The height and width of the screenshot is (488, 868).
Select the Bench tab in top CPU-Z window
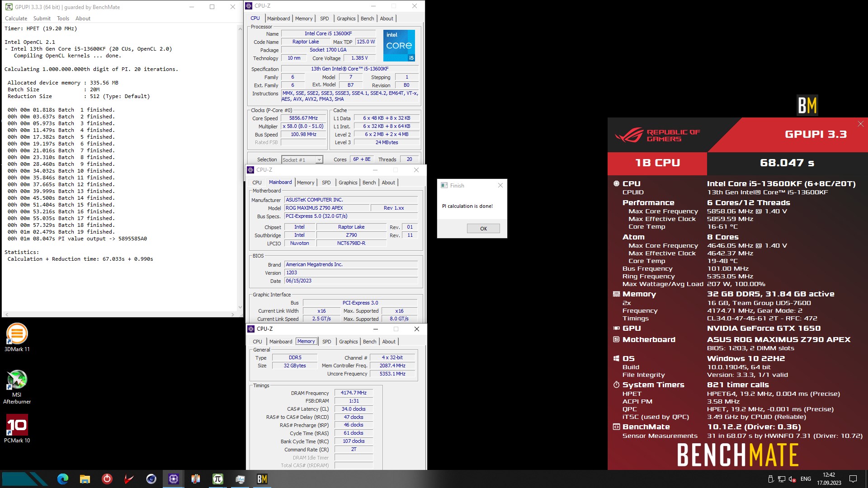[368, 19]
